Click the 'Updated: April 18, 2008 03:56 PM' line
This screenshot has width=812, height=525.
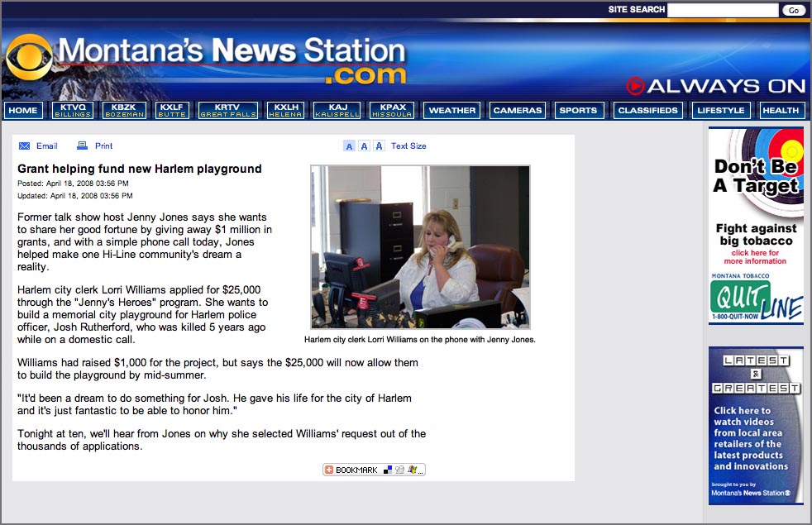click(75, 196)
